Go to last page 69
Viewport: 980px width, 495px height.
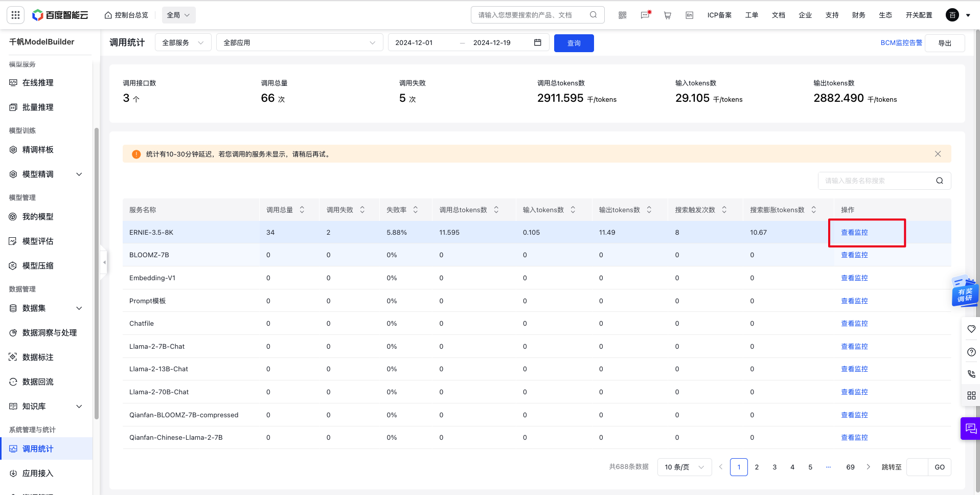(x=850, y=467)
